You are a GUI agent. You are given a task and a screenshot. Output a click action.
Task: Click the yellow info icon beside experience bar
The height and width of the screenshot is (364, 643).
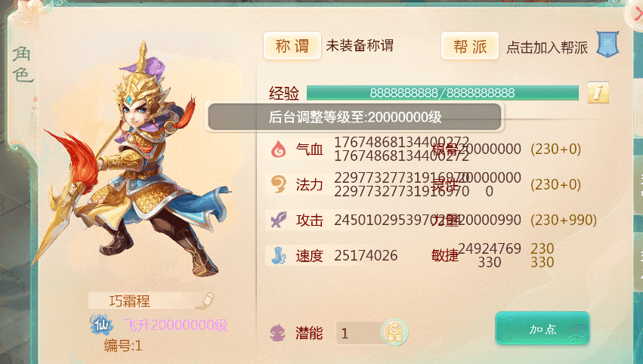[x=598, y=92]
